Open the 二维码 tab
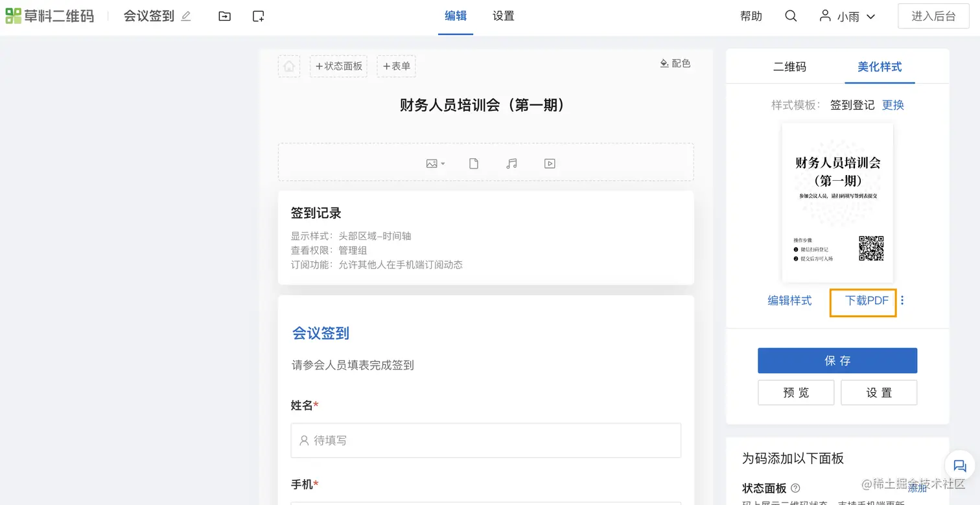This screenshot has width=980, height=505. pos(789,67)
